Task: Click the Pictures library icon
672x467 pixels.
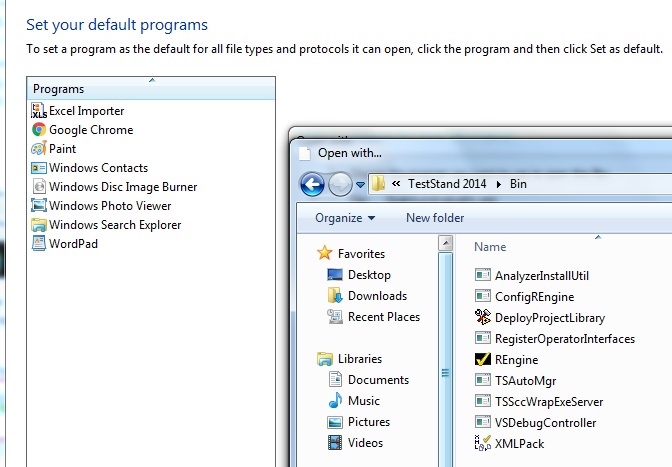Action: tap(335, 422)
